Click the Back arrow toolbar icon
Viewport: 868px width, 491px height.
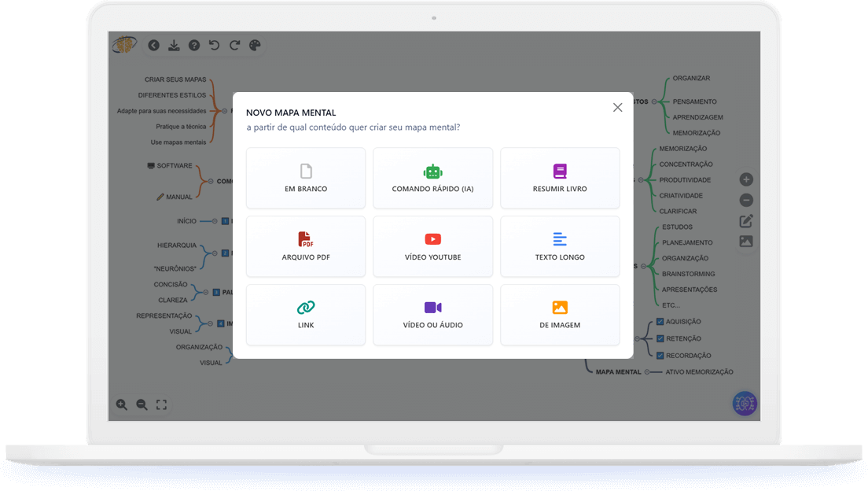[154, 45]
